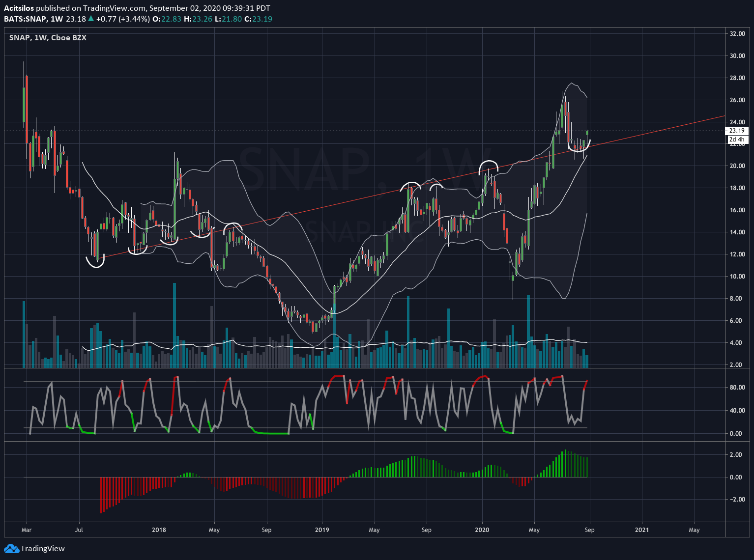754x560 pixels.
Task: Select the open value O:22.83
Action: [167, 19]
